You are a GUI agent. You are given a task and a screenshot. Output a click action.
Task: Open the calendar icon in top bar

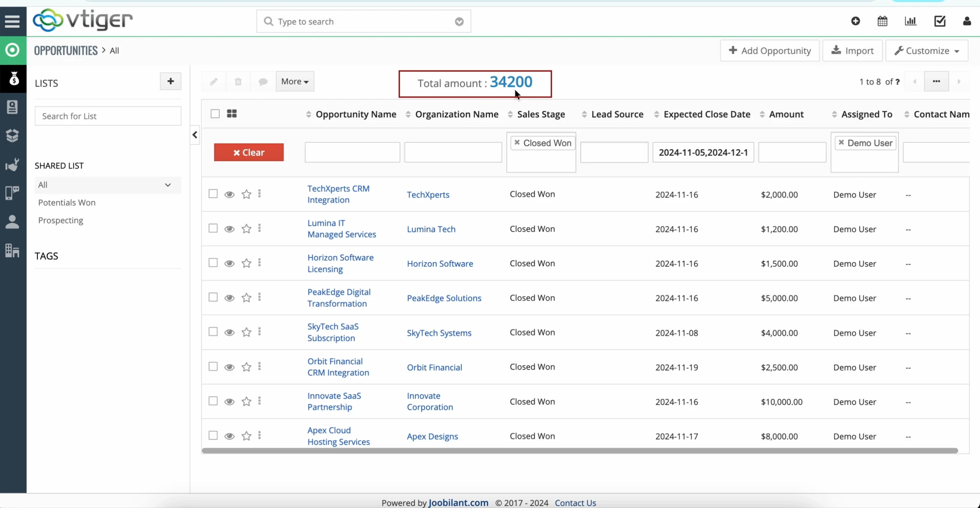click(x=882, y=21)
